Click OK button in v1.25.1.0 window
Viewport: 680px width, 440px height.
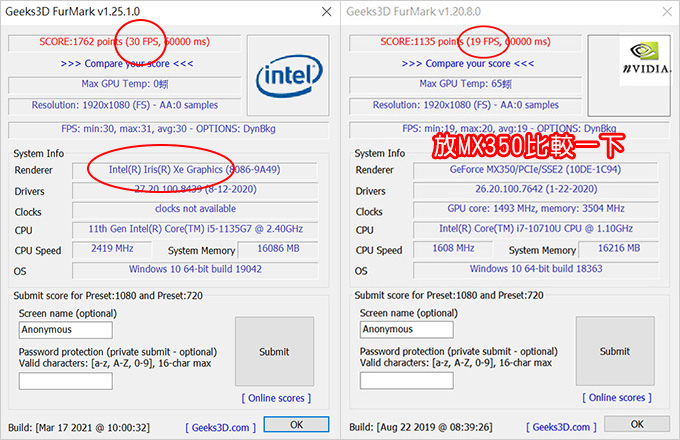coord(297,424)
